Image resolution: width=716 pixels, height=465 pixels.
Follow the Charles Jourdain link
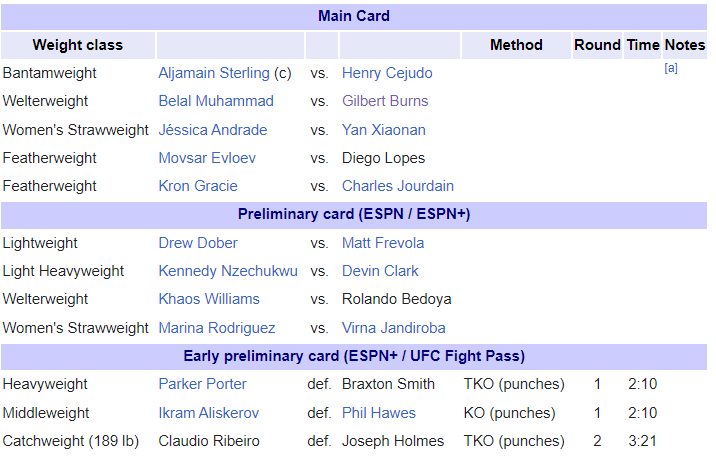coord(398,186)
